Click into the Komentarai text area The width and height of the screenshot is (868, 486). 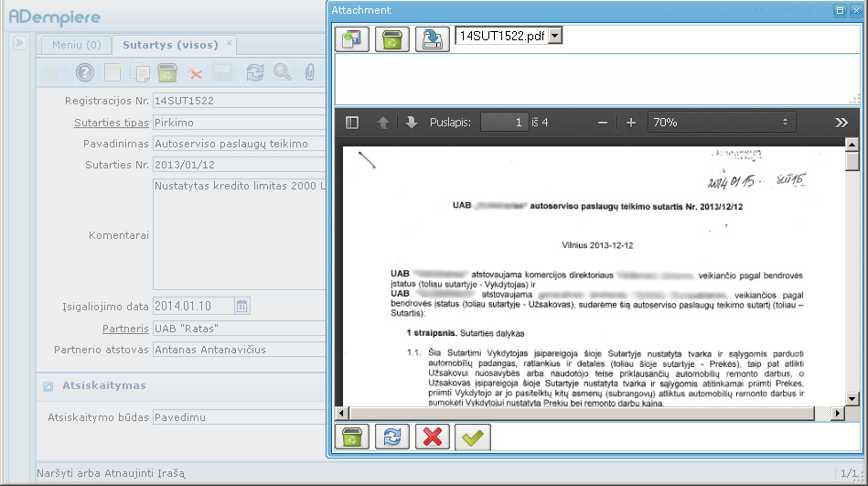pos(239,234)
